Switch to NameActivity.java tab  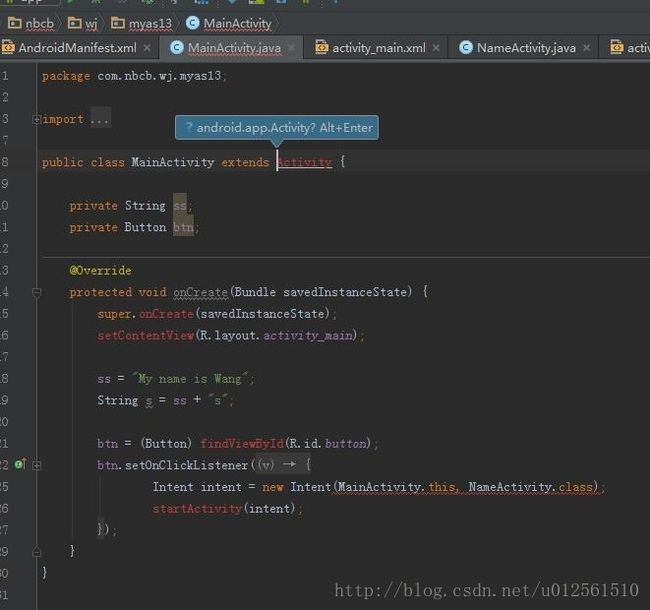(526, 48)
